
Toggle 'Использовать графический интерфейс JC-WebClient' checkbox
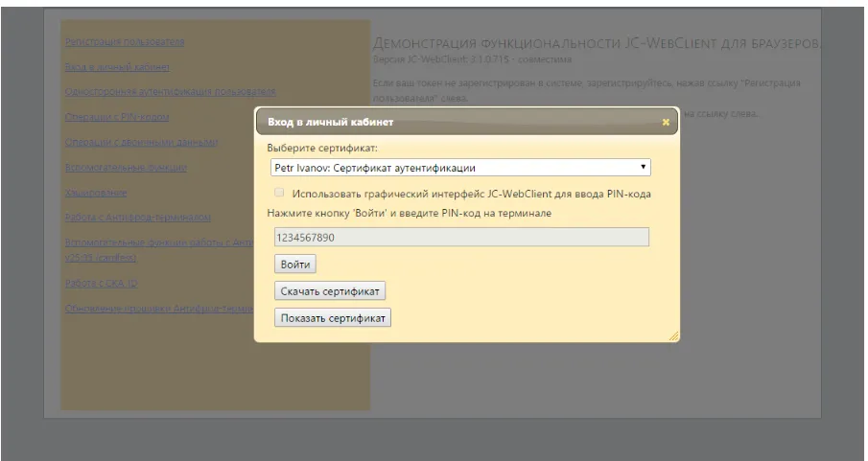[279, 193]
